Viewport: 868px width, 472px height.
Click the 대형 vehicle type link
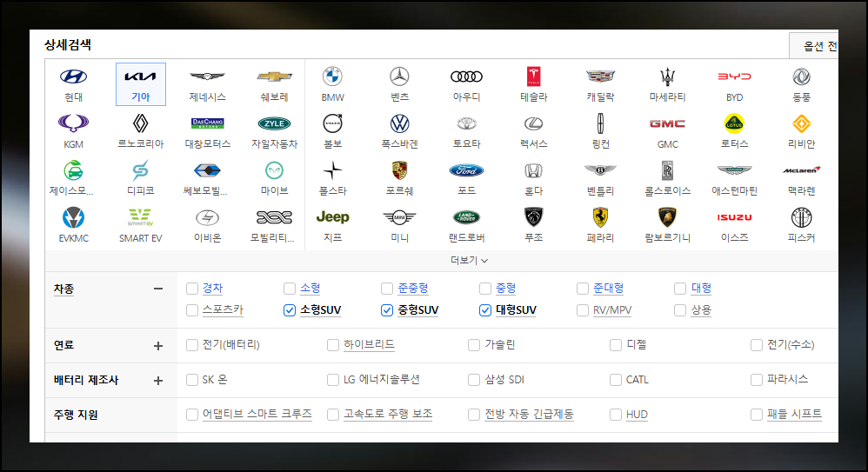(701, 289)
